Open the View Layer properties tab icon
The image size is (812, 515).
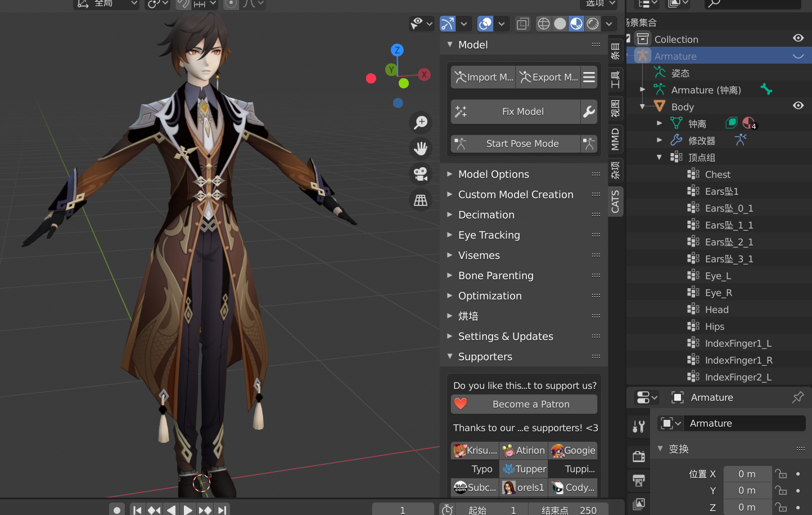tap(639, 504)
